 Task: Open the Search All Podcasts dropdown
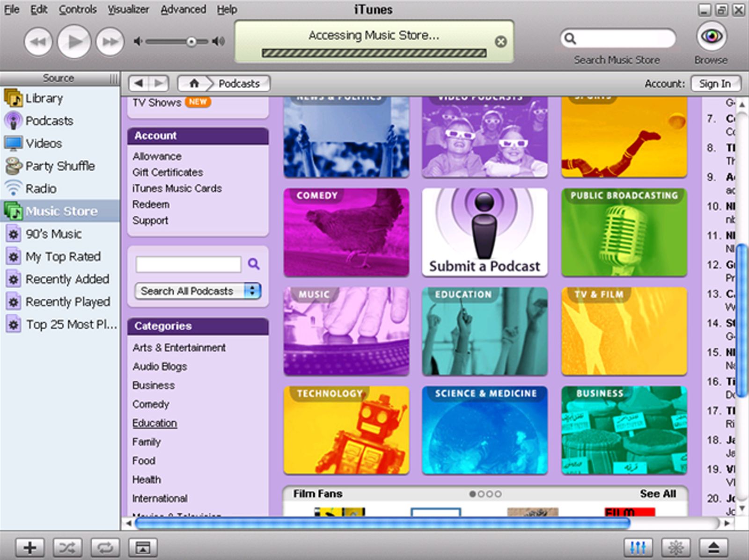tap(198, 291)
